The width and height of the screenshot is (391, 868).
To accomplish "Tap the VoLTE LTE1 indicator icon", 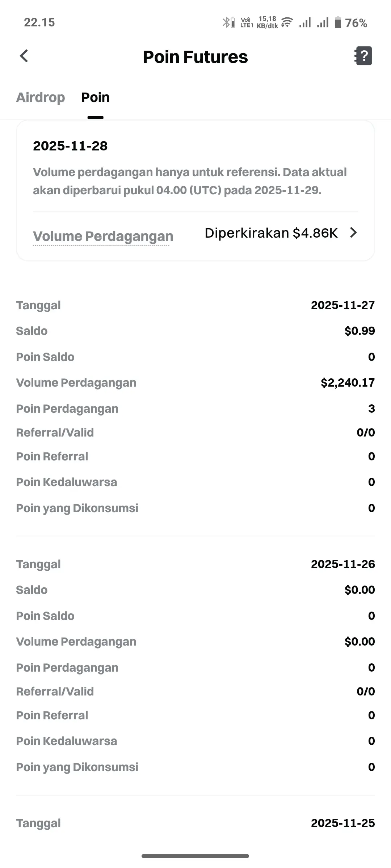I will tap(247, 22).
